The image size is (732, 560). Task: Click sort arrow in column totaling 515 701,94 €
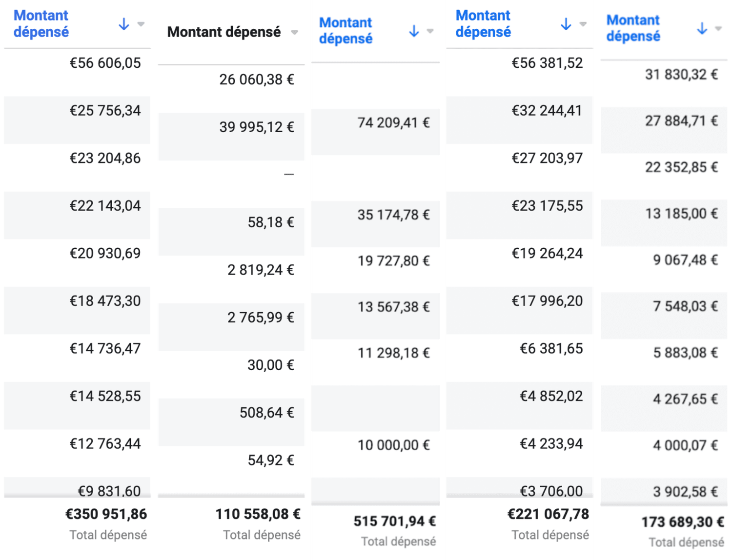414,31
